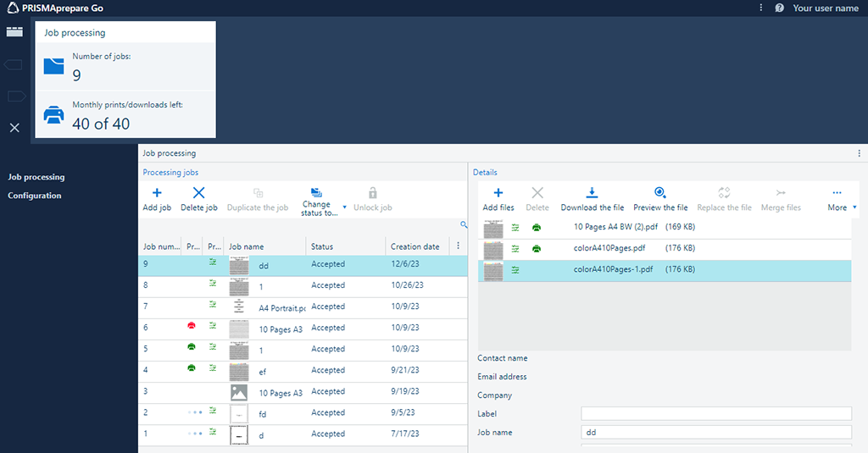Sort by the Creation date column header
The height and width of the screenshot is (453, 868).
(415, 246)
